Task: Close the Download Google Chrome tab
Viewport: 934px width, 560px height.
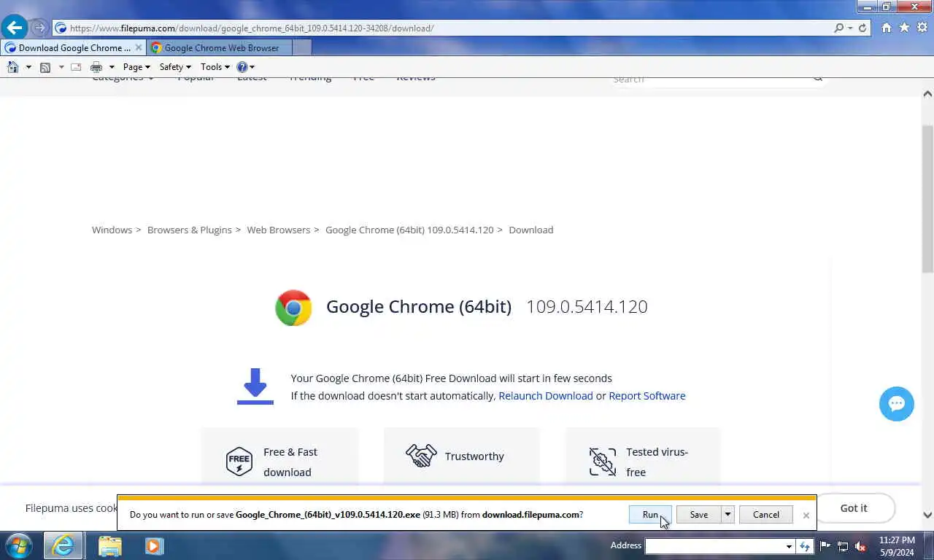Action: pyautogui.click(x=139, y=48)
